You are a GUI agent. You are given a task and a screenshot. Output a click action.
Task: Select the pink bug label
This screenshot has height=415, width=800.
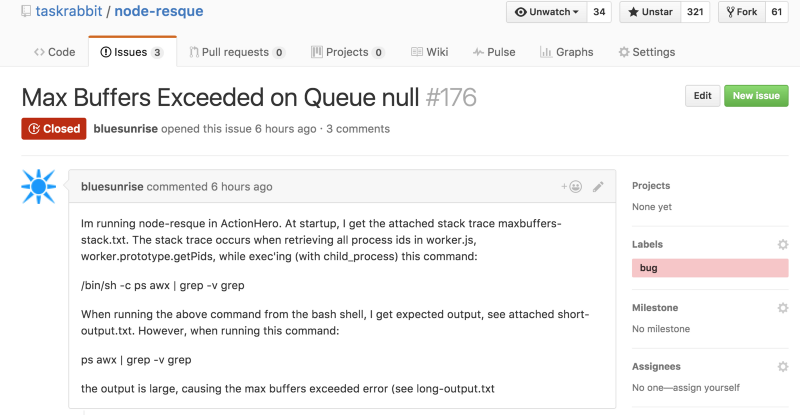coord(710,268)
